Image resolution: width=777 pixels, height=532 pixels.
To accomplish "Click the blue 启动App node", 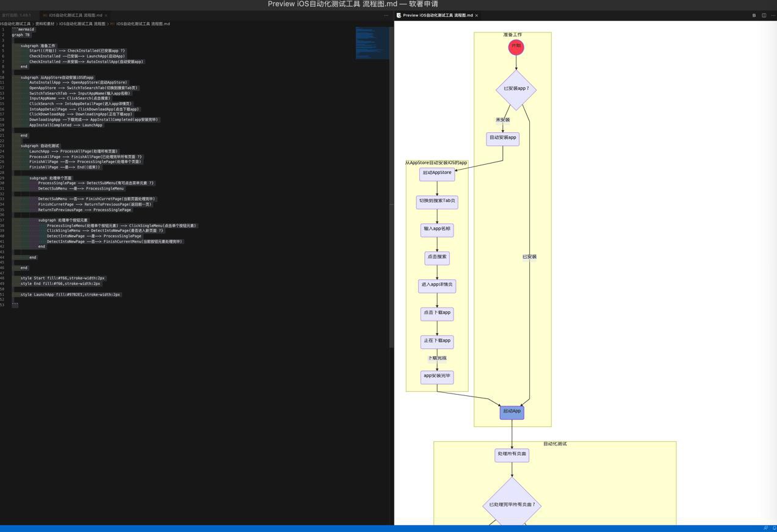I will (511, 412).
